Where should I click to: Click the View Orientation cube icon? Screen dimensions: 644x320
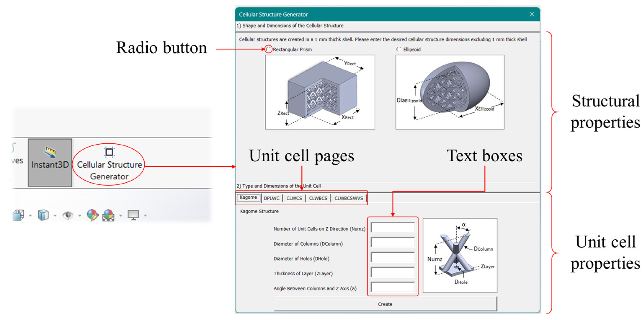coord(18,215)
